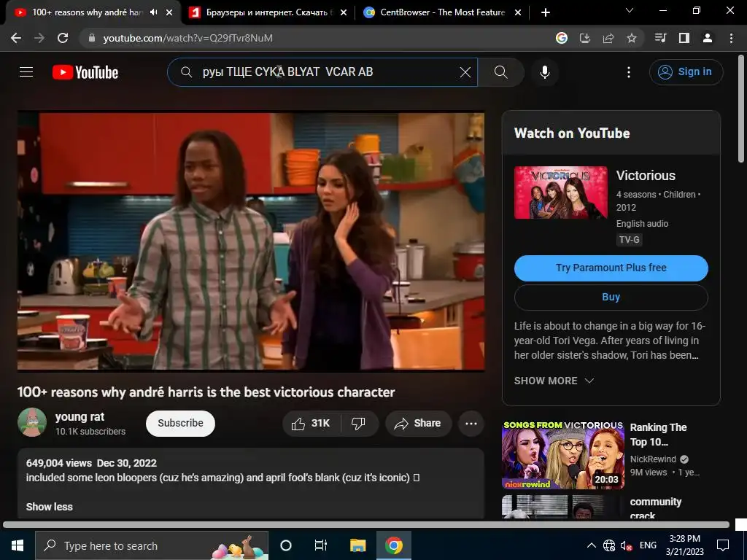This screenshot has width=747, height=560.
Task: Click the taskbar search box
Action: pyautogui.click(x=152, y=545)
